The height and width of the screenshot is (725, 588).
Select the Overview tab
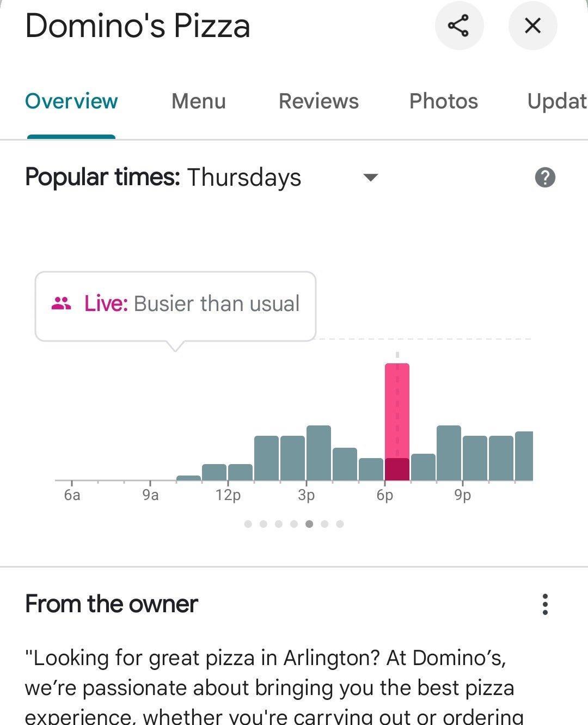pos(71,101)
